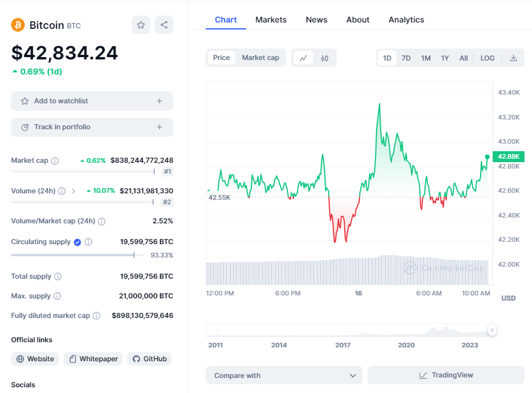Image resolution: width=532 pixels, height=393 pixels.
Task: Click the #1 market cap rank badge
Action: click(168, 171)
